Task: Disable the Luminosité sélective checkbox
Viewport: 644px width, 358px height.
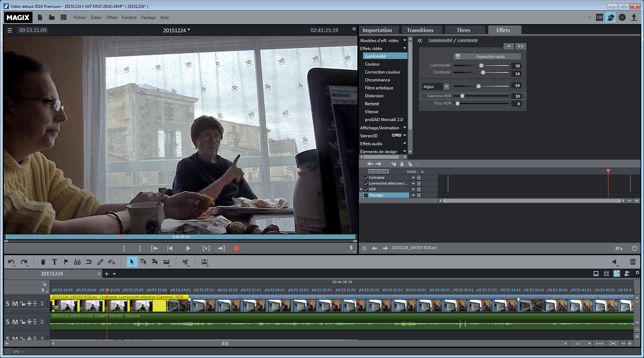Action: 366,183
